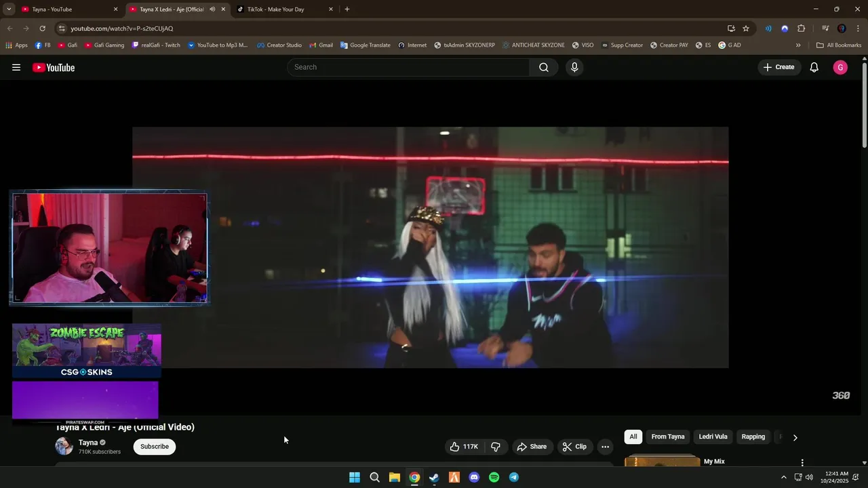Show next filter chips with arrow

click(x=795, y=437)
